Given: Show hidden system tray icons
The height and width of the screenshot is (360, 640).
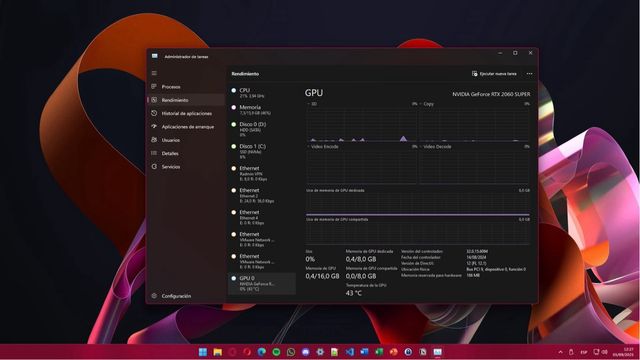Looking at the screenshot, I should coord(560,352).
